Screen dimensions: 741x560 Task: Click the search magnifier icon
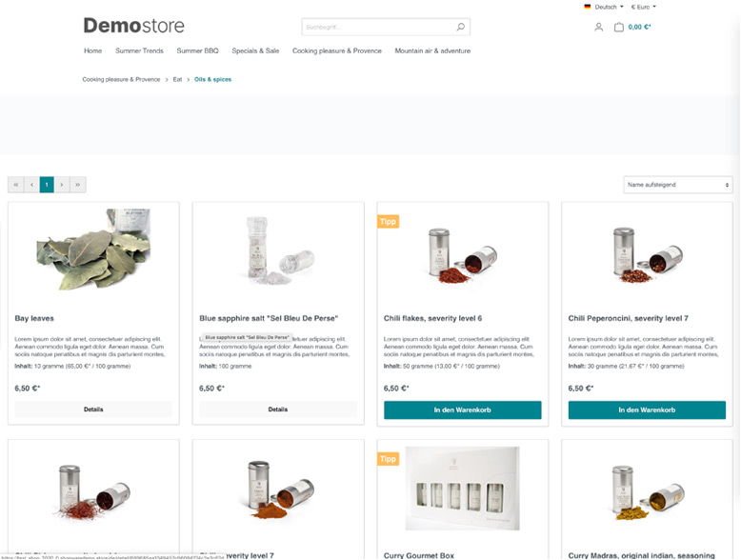(x=460, y=27)
